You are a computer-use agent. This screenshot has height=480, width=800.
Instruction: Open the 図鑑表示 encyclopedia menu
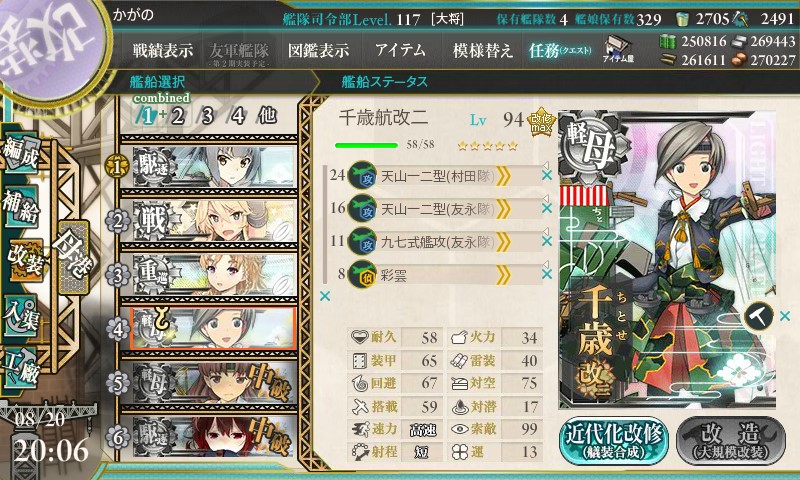click(x=318, y=50)
